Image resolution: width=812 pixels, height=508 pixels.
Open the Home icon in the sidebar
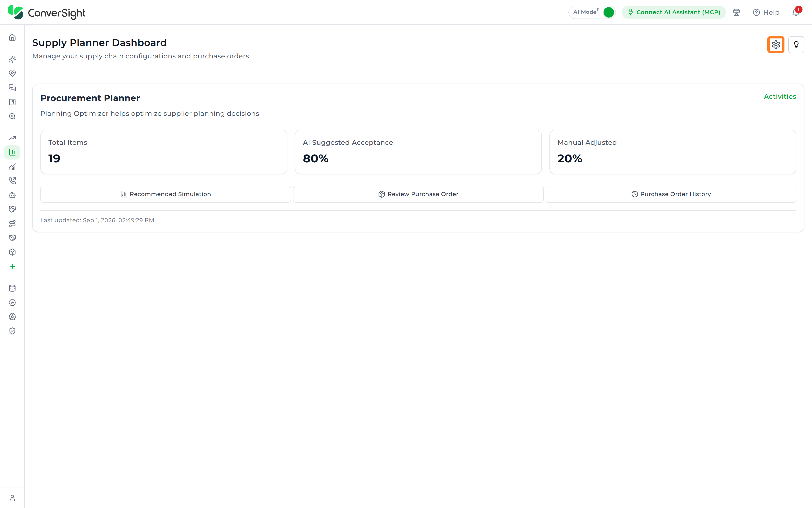click(12, 37)
